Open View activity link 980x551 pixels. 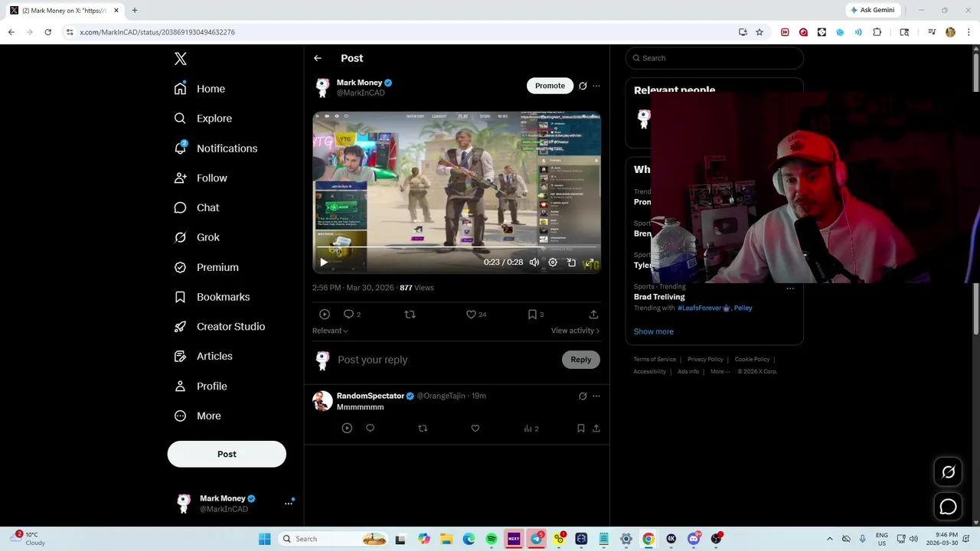coord(575,331)
